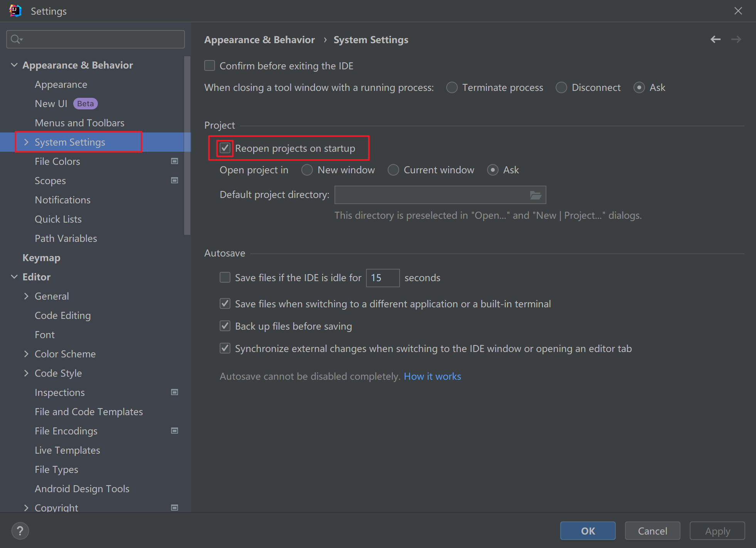Click the back navigation arrow icon
756x548 pixels.
pyautogui.click(x=715, y=39)
